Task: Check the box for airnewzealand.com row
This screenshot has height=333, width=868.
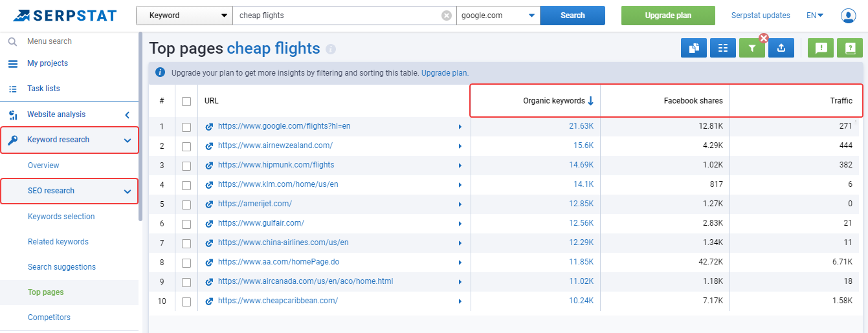Action: pos(186,146)
